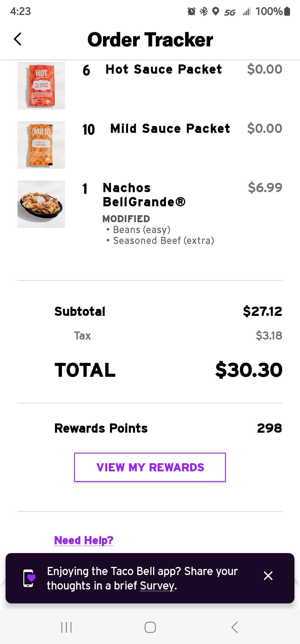Dismiss the survey banner with the X

tap(268, 576)
